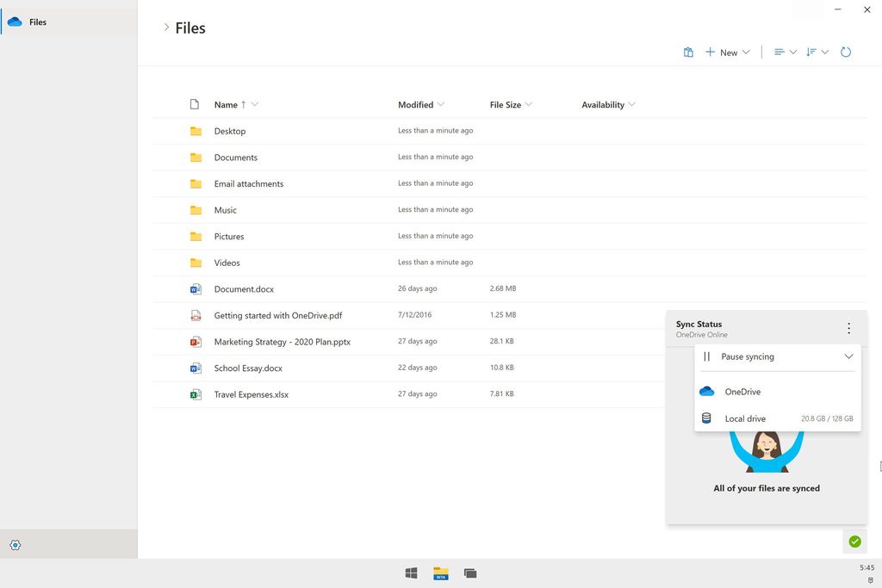
Task: Select the OneDrive entry in the Sync Status panel
Action: pos(767,392)
